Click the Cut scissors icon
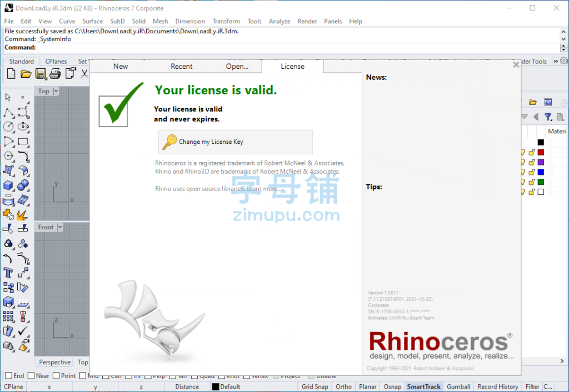This screenshot has width=569, height=392. [84, 74]
